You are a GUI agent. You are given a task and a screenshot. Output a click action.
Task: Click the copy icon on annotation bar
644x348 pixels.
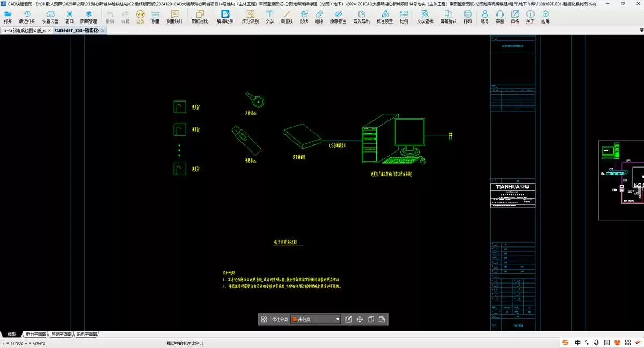pos(371,319)
